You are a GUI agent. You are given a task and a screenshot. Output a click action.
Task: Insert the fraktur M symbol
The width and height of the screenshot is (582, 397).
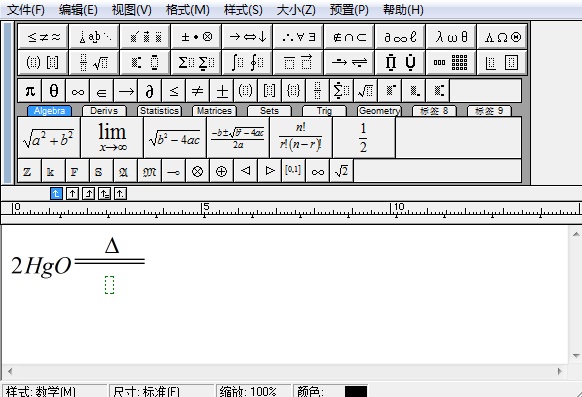(149, 171)
